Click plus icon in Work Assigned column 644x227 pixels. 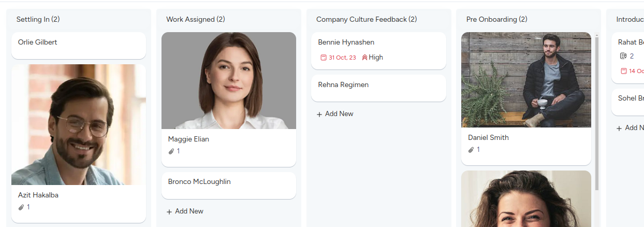coord(169,211)
